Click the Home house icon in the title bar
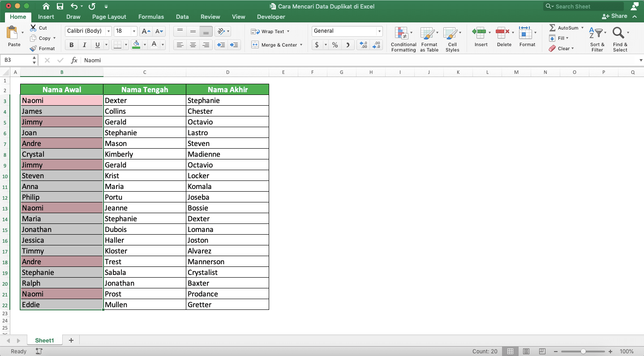 click(x=46, y=6)
